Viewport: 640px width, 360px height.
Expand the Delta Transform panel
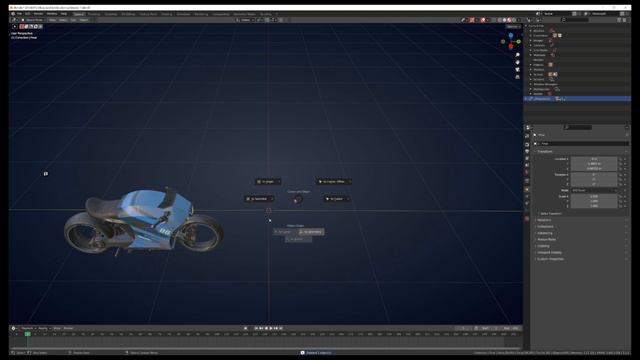pos(551,213)
